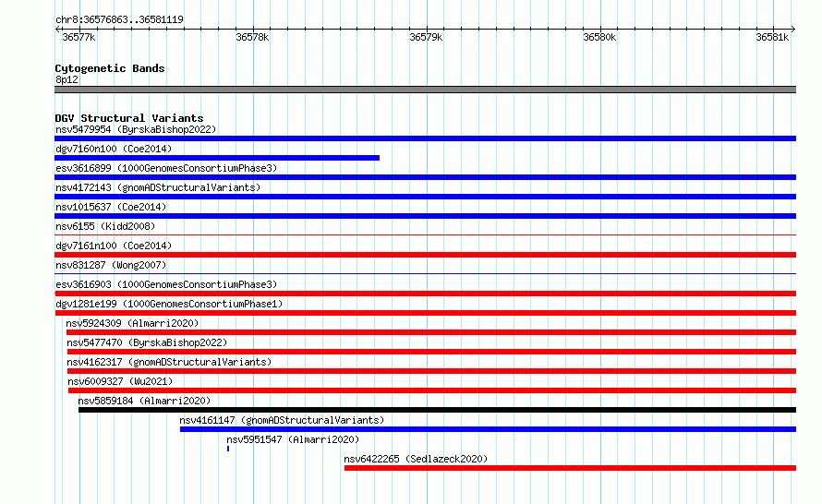Open the dgv7160n100 (Coe2014) variant label

[x=114, y=149]
